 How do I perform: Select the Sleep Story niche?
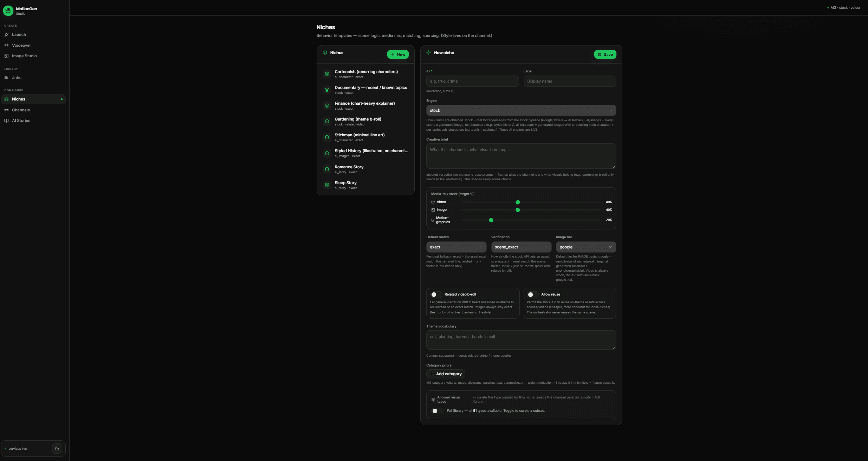[x=365, y=185]
